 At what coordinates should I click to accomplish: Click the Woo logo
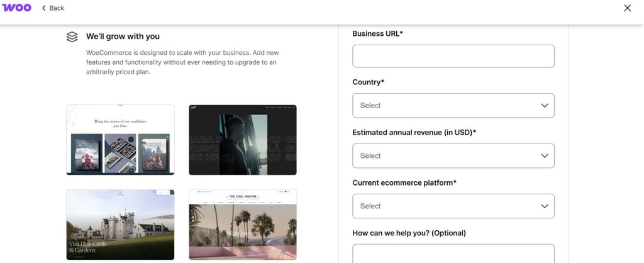click(16, 8)
